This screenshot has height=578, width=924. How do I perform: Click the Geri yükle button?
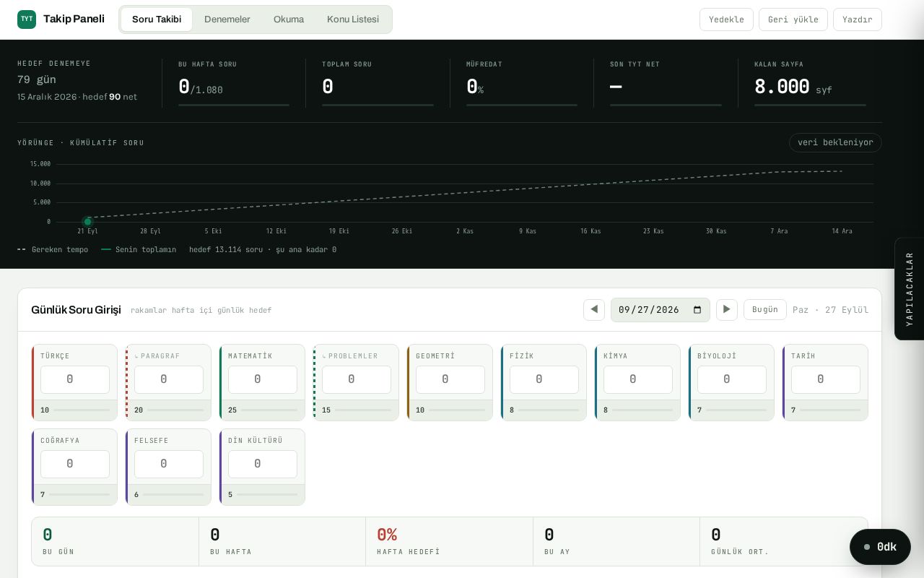coord(793,20)
